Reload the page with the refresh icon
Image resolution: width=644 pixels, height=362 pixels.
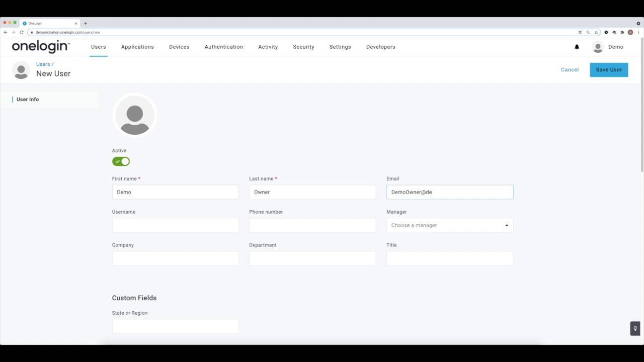[21, 32]
